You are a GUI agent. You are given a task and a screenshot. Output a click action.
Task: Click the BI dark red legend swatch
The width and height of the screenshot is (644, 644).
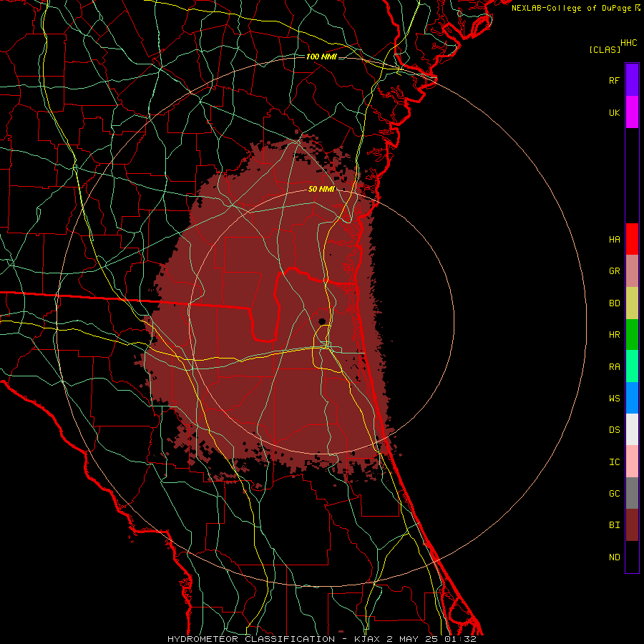[632, 525]
